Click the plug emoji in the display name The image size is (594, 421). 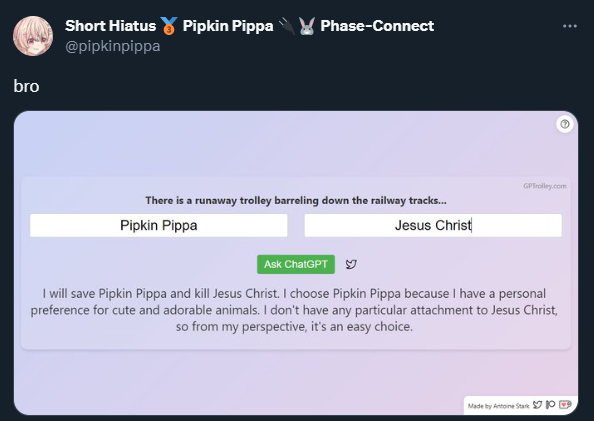(x=287, y=26)
